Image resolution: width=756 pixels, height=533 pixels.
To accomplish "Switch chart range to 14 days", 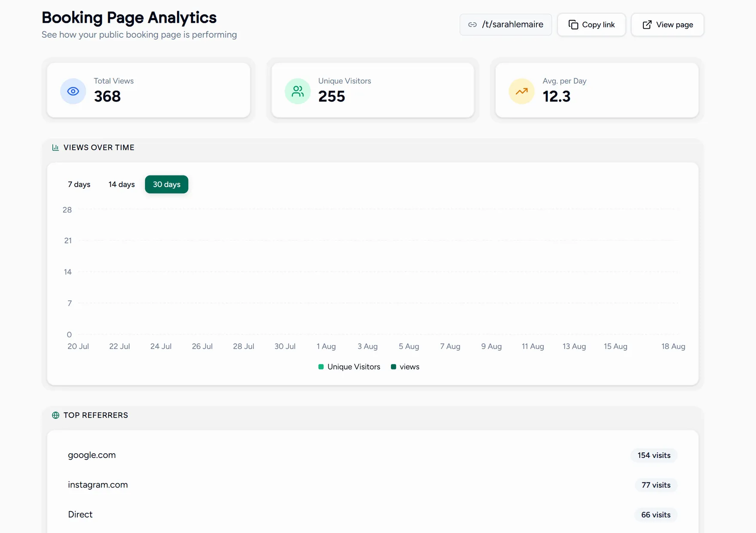I will (x=122, y=184).
